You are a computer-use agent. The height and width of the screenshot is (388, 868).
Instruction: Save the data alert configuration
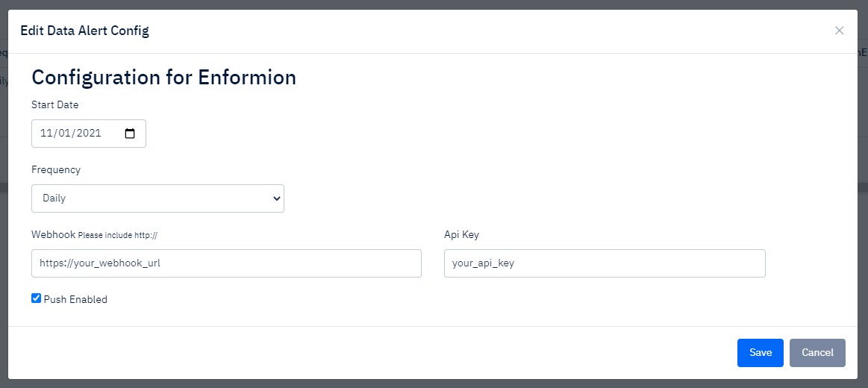pyautogui.click(x=760, y=353)
